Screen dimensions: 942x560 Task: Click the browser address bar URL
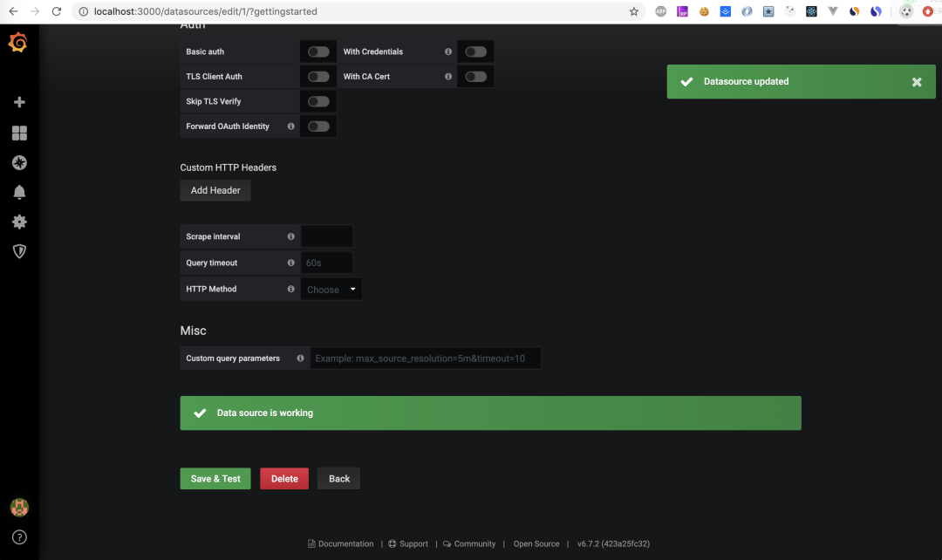coord(206,11)
